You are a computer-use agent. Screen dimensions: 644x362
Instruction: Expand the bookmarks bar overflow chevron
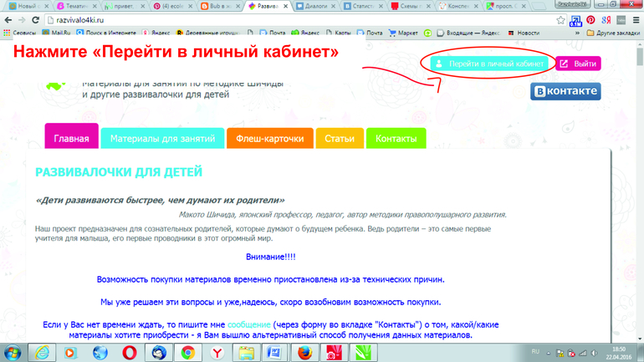pyautogui.click(x=575, y=33)
